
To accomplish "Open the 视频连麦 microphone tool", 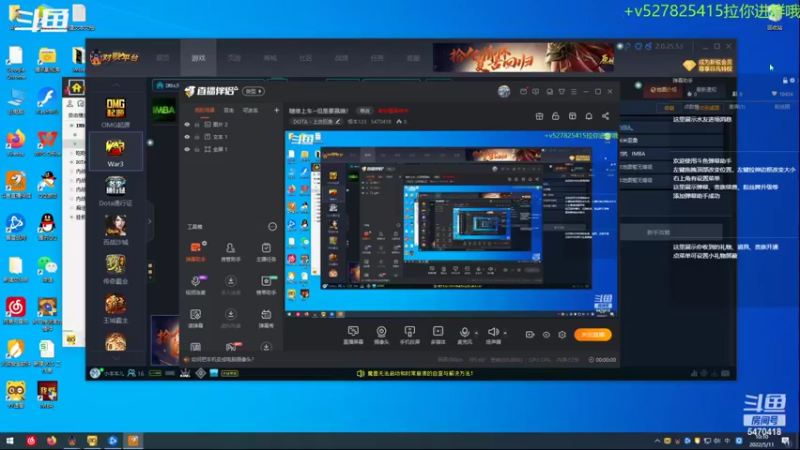I will click(x=195, y=285).
